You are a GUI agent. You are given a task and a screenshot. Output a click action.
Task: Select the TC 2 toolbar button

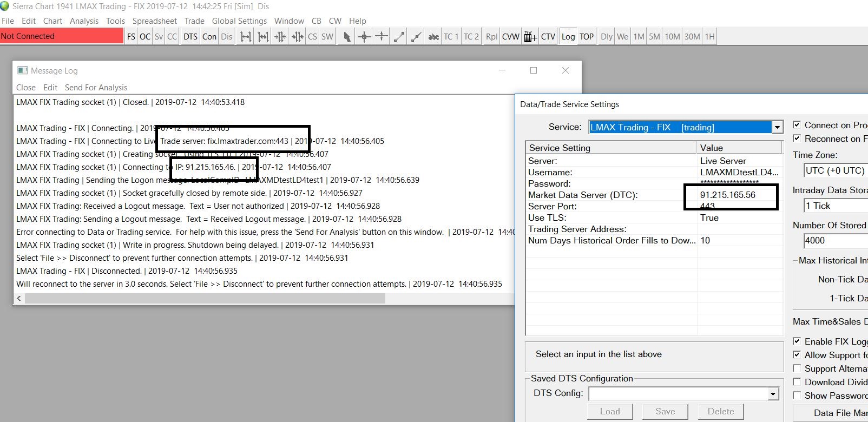pyautogui.click(x=471, y=37)
